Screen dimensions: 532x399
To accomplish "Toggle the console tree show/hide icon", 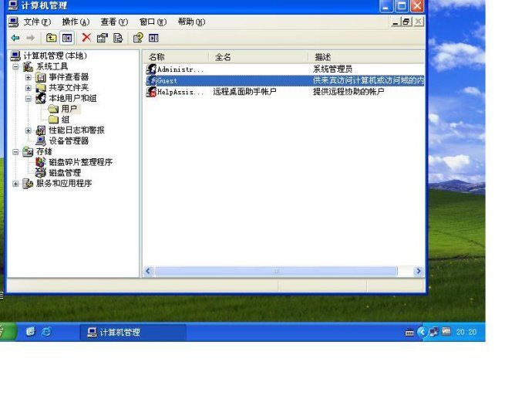I will click(67, 38).
